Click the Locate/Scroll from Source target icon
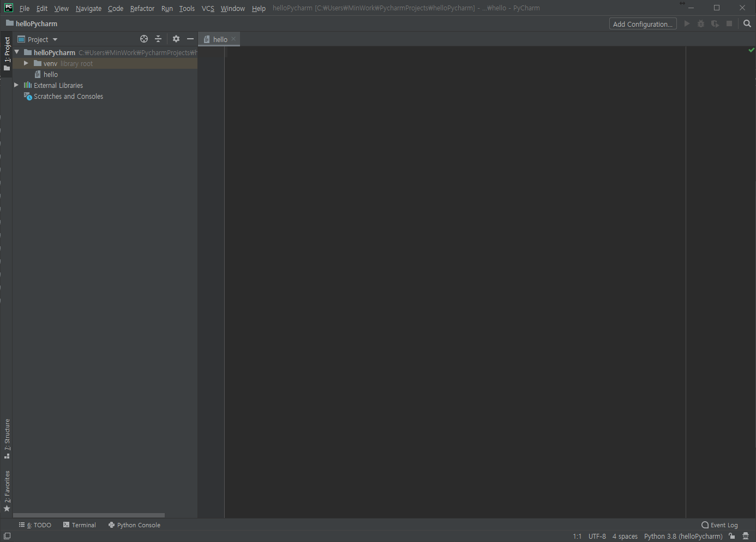The width and height of the screenshot is (756, 542). [144, 39]
